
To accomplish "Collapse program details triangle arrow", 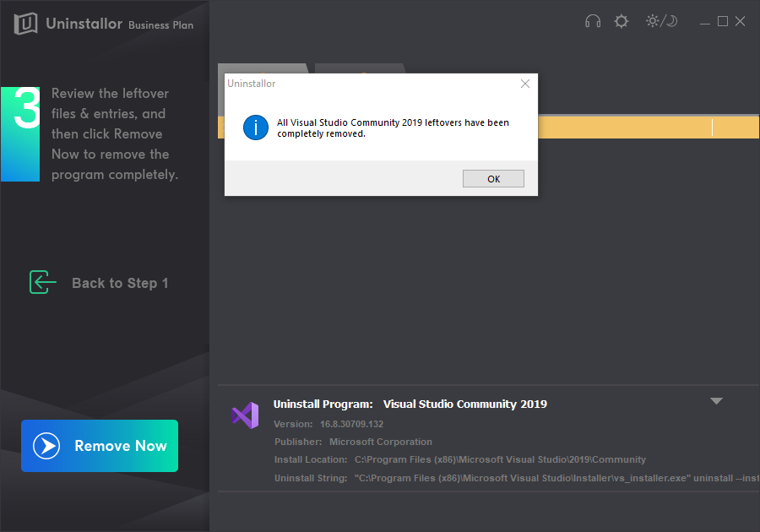I will [x=716, y=401].
